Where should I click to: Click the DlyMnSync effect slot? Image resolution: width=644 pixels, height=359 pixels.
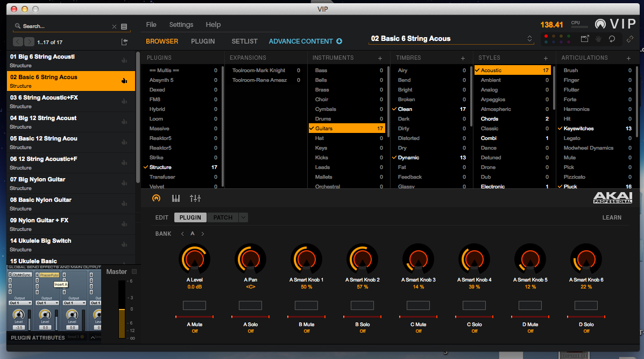tap(22, 275)
